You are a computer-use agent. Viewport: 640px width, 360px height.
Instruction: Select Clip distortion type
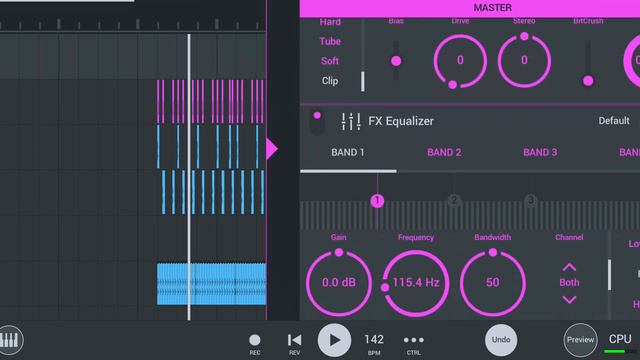coord(330,81)
